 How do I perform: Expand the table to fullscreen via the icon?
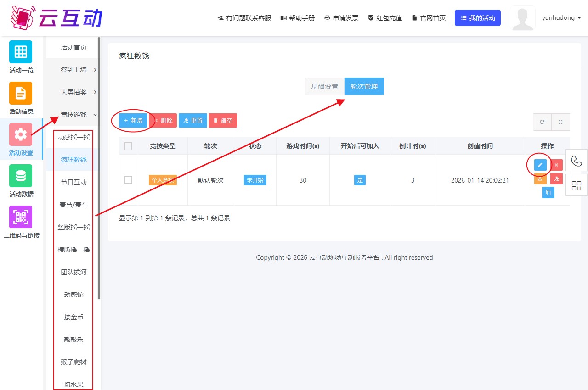561,122
